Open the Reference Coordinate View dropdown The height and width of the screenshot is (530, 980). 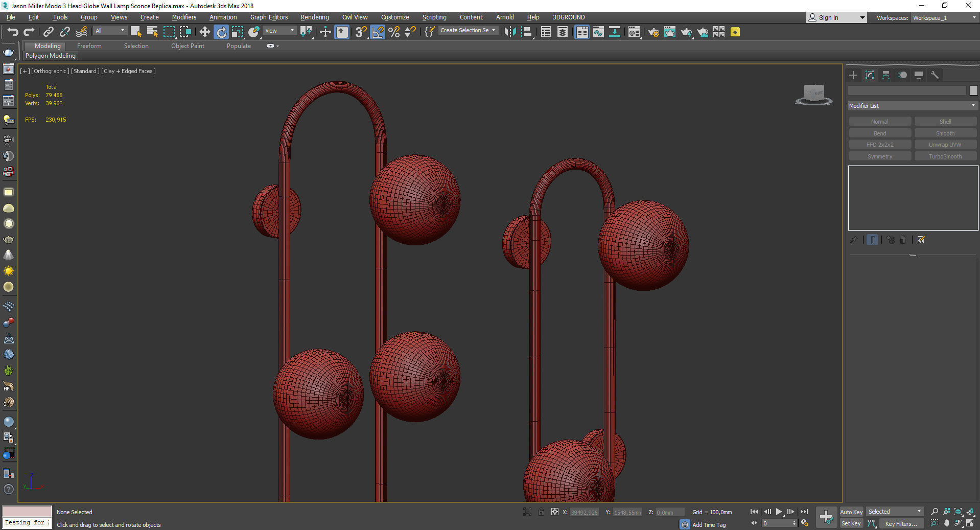[x=279, y=31]
